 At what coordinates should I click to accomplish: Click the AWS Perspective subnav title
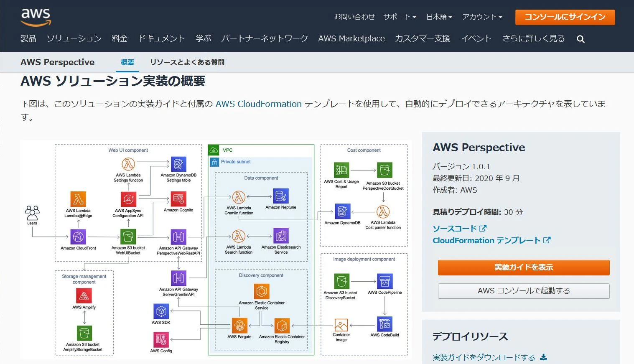58,62
